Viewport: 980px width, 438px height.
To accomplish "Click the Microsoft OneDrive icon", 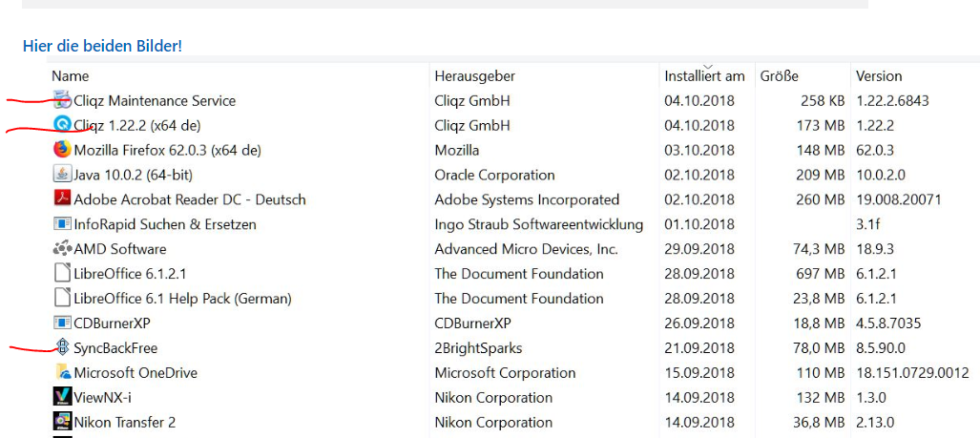I will [62, 372].
